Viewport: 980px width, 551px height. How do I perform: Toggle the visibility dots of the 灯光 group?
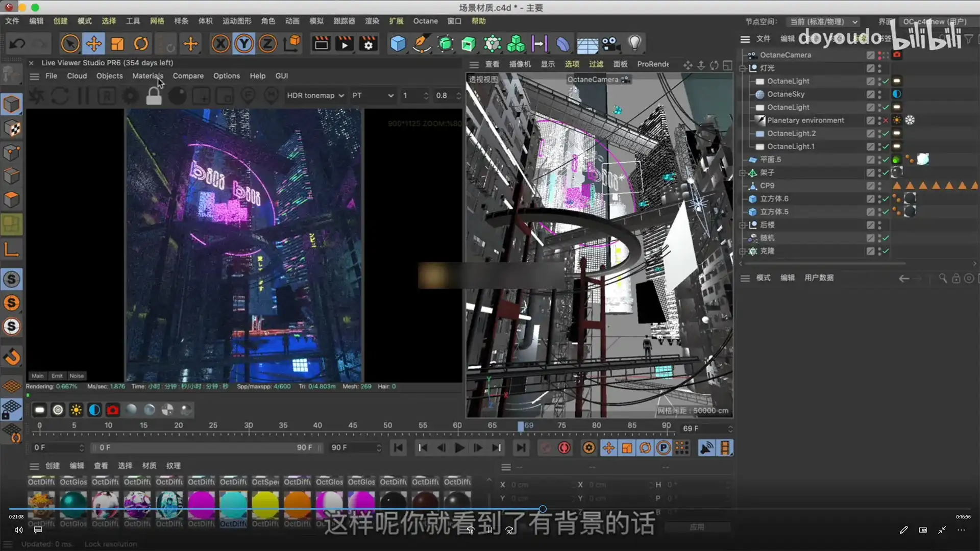click(x=879, y=67)
